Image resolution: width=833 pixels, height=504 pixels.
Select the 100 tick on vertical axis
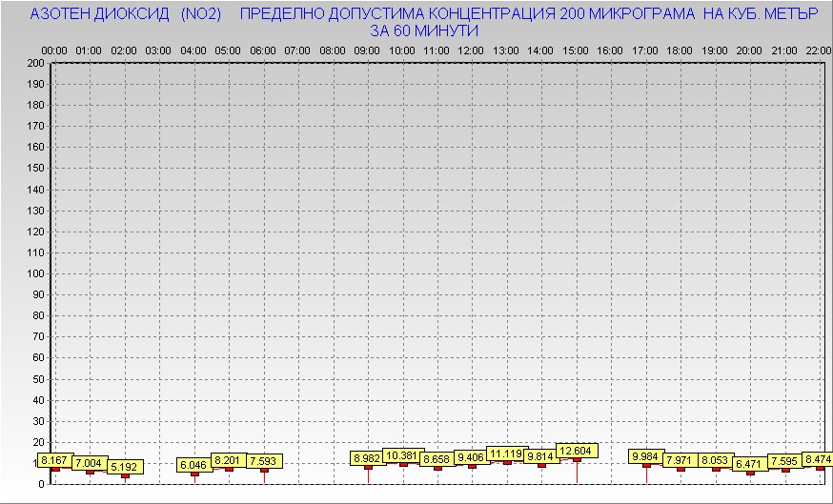[x=35, y=273]
